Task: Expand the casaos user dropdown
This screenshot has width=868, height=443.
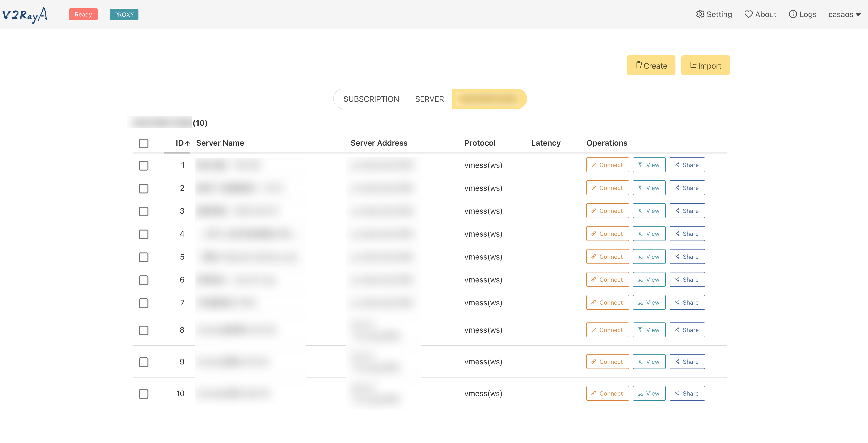Action: (x=858, y=15)
